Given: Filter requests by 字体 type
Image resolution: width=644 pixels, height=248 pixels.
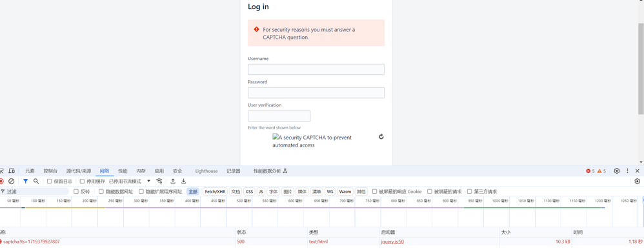Looking at the screenshot, I should pyautogui.click(x=273, y=192).
